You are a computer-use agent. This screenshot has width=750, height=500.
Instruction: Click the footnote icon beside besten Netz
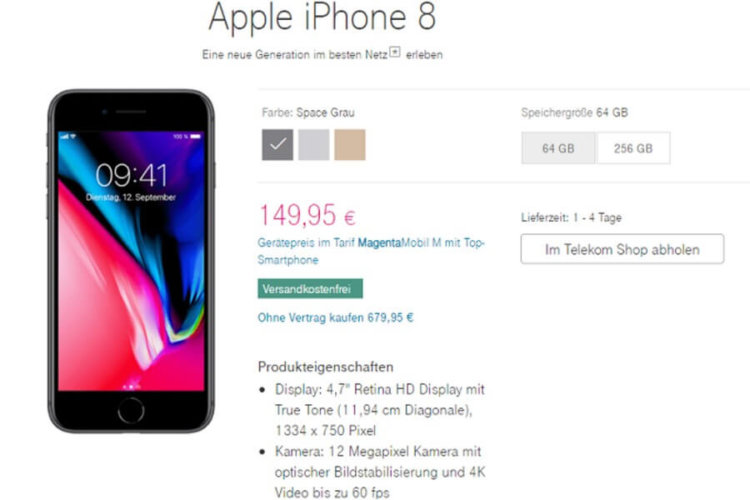(x=395, y=52)
